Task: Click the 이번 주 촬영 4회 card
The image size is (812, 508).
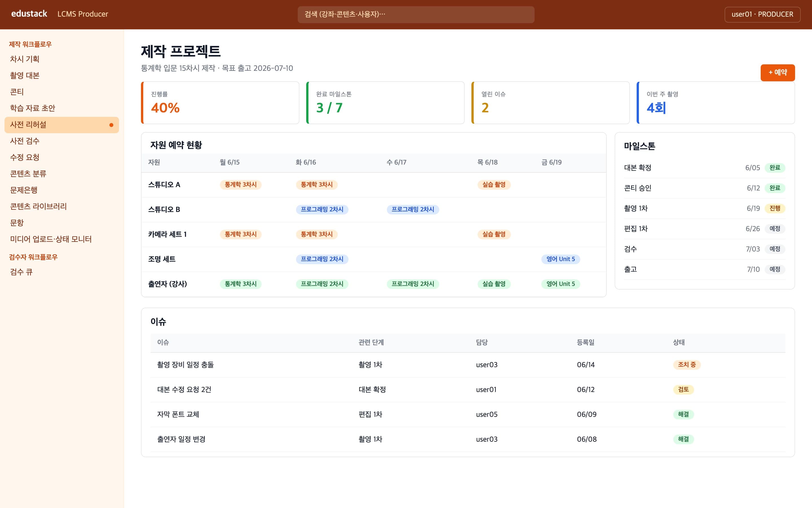Action: click(x=715, y=103)
